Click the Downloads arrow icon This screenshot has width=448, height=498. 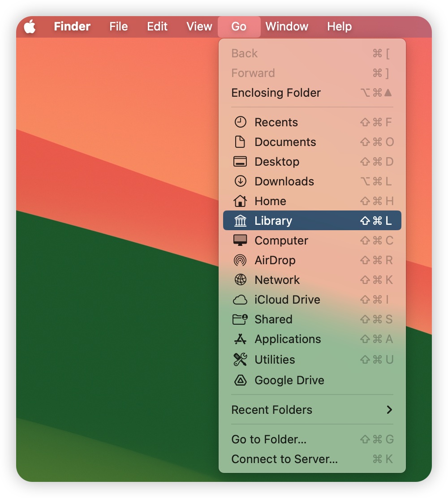point(240,181)
